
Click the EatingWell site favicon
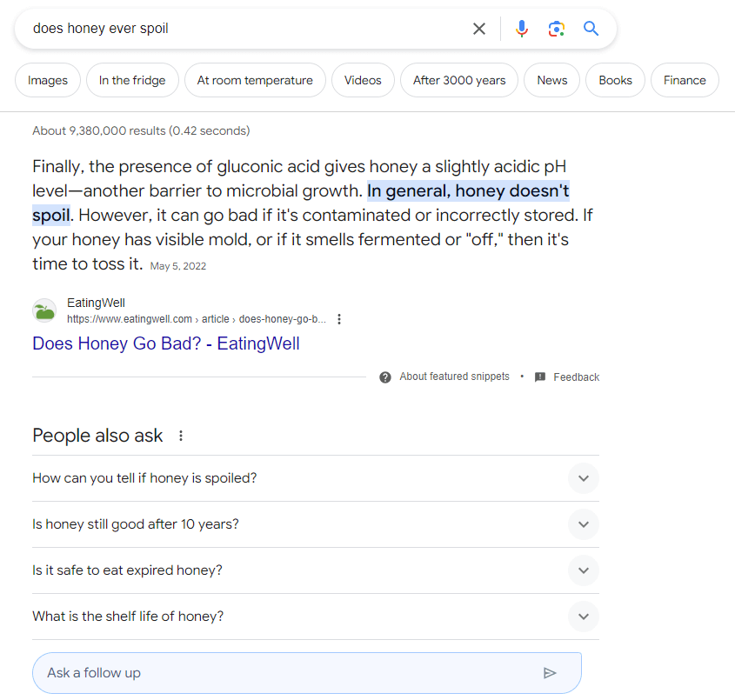pos(44,310)
